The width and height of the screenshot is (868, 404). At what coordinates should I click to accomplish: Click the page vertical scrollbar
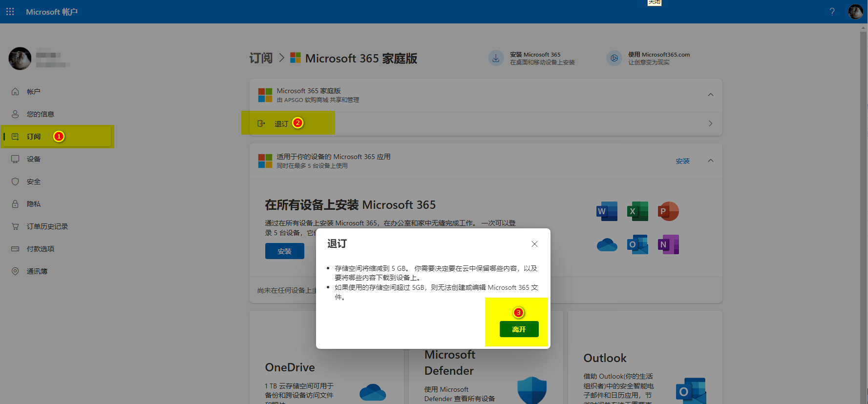864,214
